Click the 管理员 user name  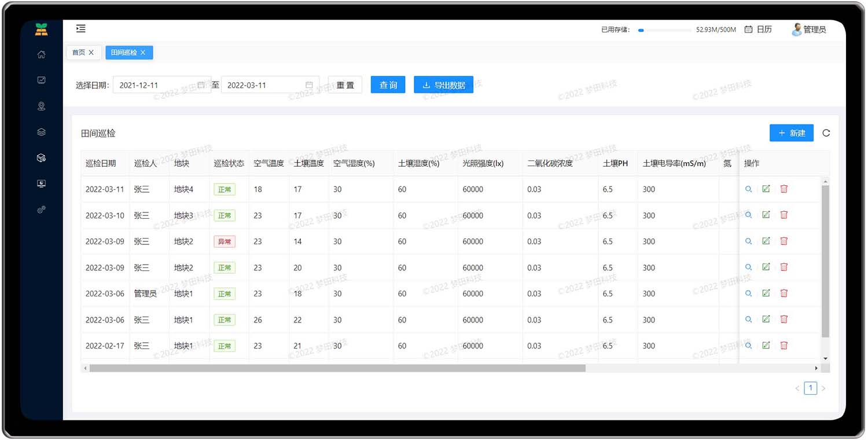tap(815, 30)
